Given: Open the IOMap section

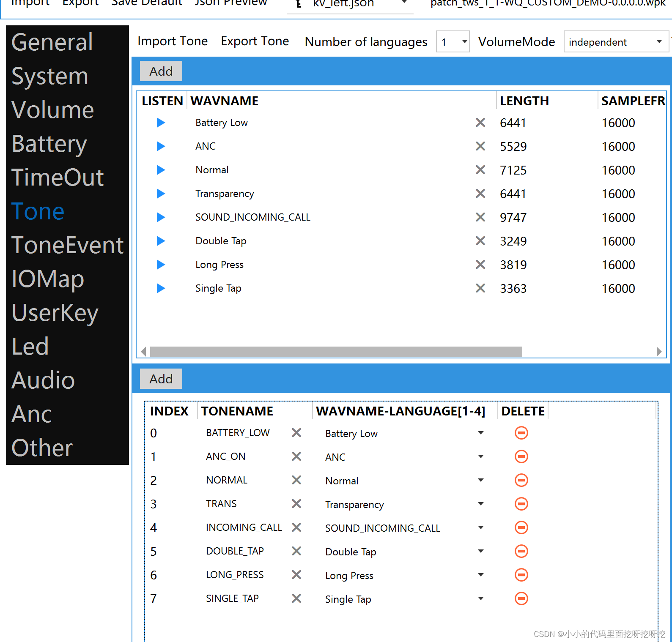Looking at the screenshot, I should pyautogui.click(x=48, y=279).
